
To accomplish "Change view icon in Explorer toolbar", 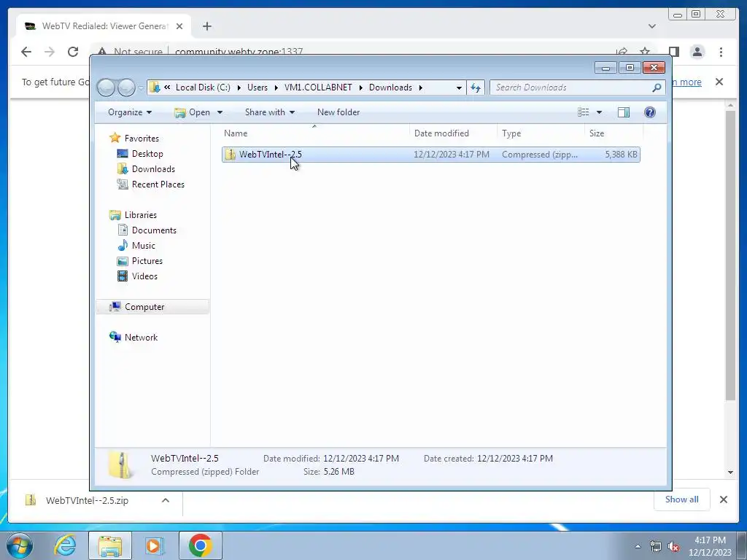I will (583, 112).
